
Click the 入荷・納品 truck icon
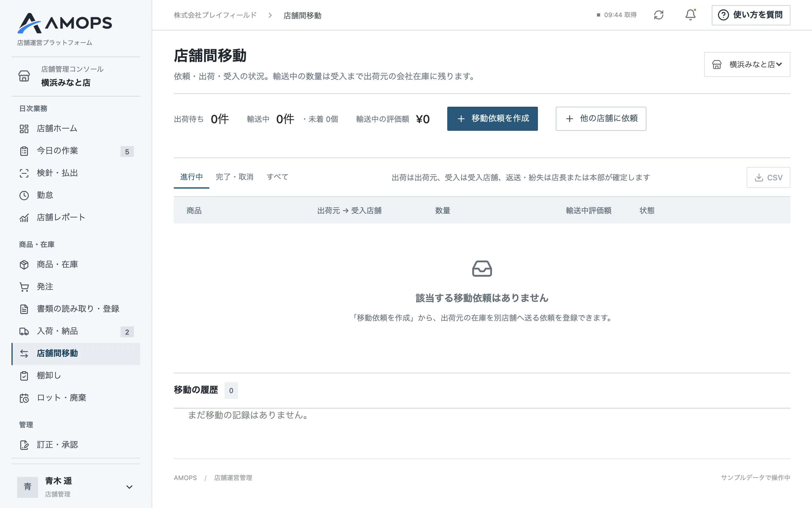[24, 331]
